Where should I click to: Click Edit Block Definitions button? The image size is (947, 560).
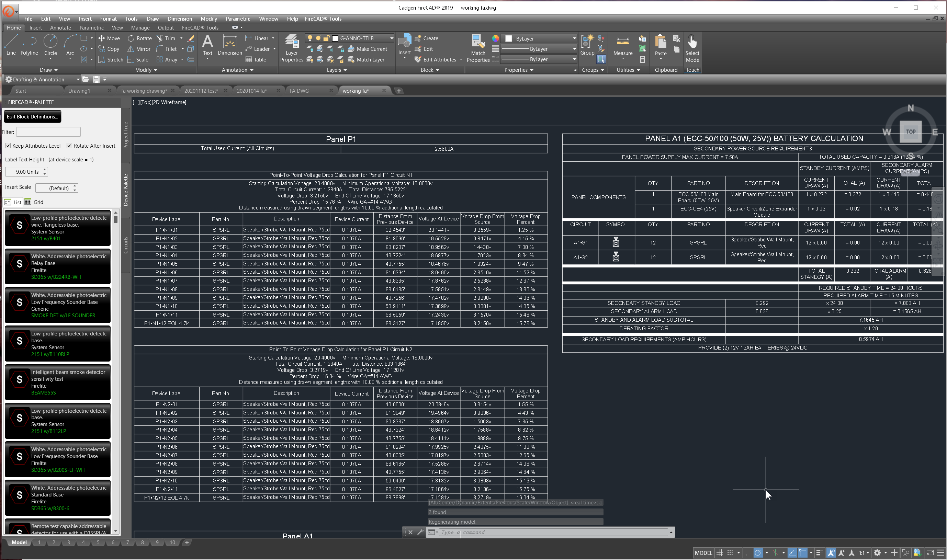33,117
